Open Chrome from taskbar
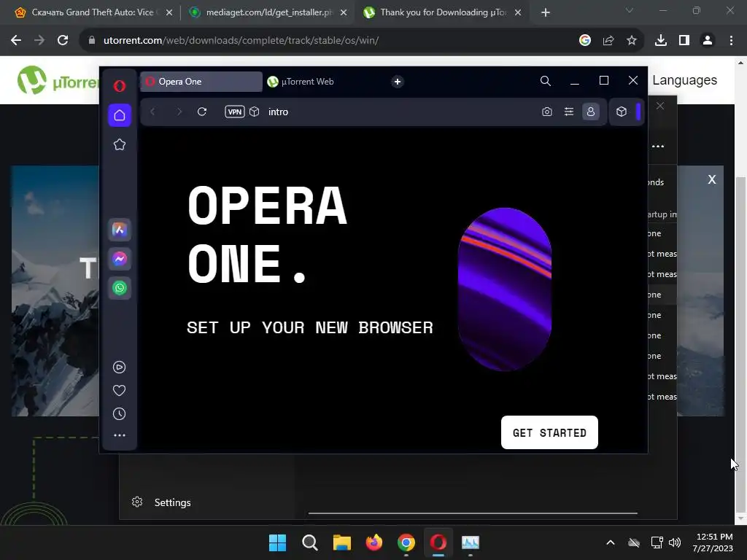Viewport: 747px width, 560px height. (x=406, y=542)
